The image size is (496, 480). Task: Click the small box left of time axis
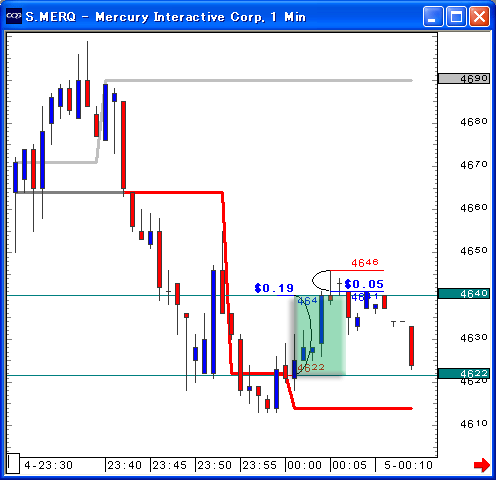click(13, 463)
